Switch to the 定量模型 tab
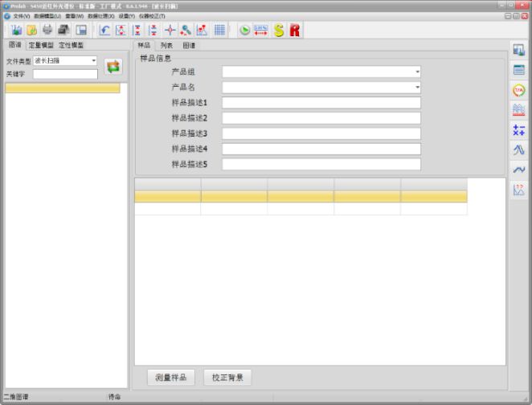 click(x=42, y=46)
